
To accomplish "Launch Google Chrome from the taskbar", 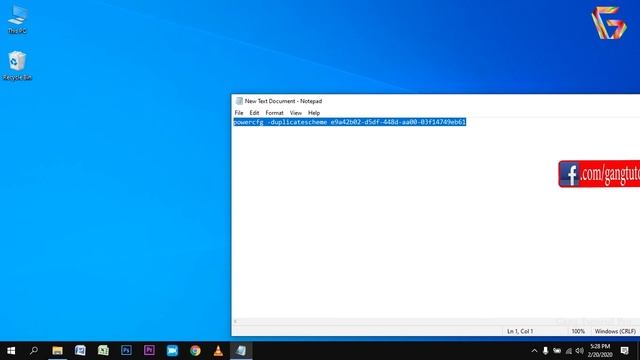I will [195, 351].
